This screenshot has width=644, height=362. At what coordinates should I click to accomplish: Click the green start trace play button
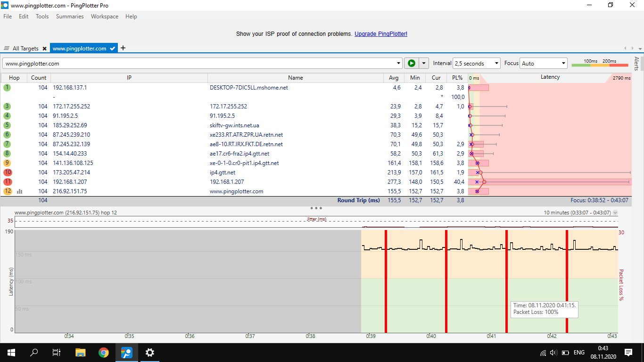(x=411, y=63)
